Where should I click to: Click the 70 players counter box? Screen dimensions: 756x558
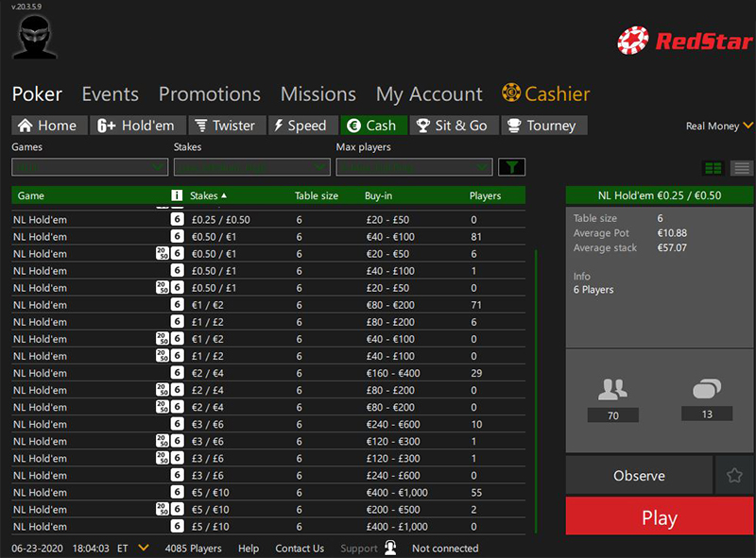click(x=612, y=415)
